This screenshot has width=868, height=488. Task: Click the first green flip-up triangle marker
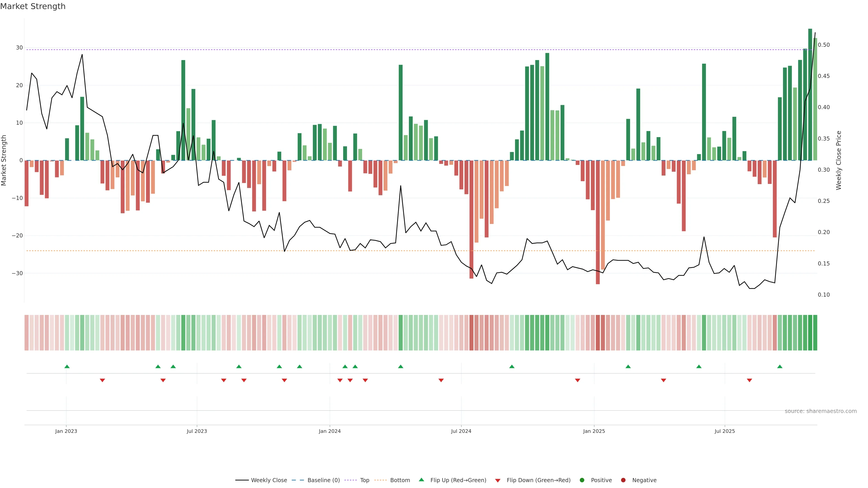pyautogui.click(x=67, y=366)
